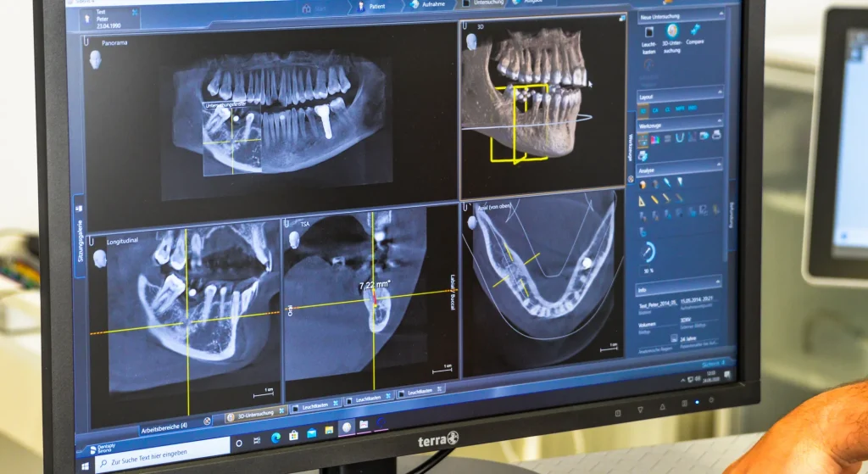The image size is (868, 474).
Task: Collapse the Neue Untersuchung section
Action: coord(721,14)
